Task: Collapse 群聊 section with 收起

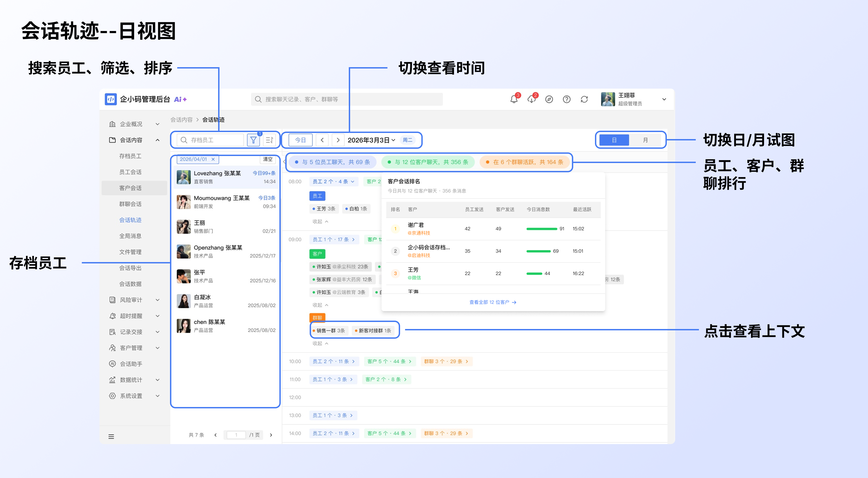Action: [x=320, y=343]
